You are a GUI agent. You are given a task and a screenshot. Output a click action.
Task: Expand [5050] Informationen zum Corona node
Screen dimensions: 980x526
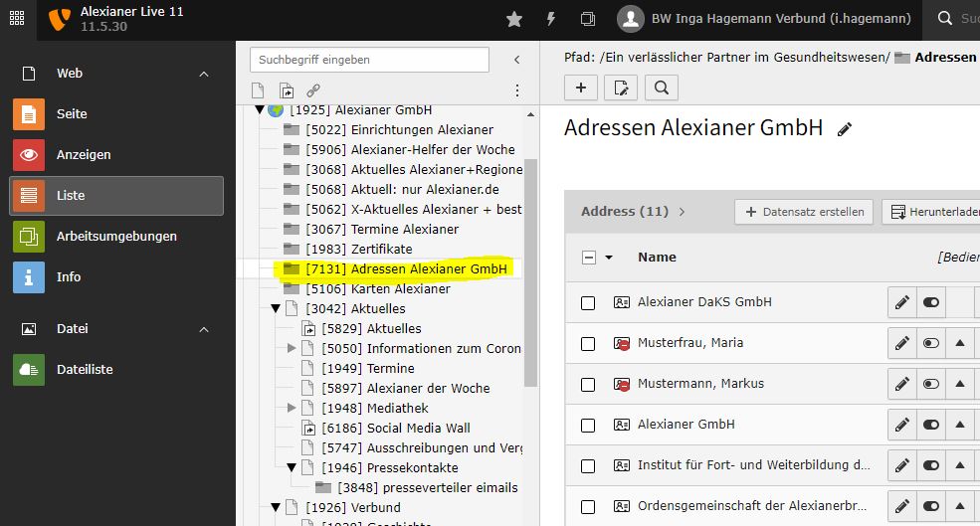click(292, 348)
